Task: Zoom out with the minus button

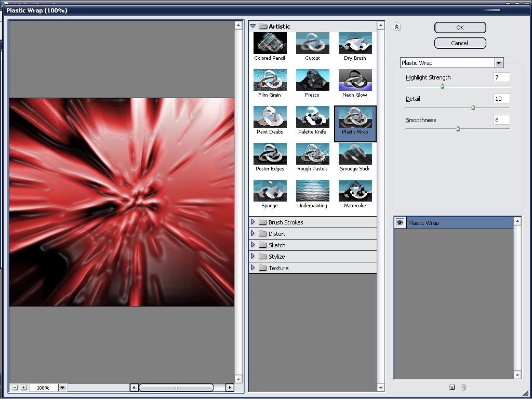Action: coord(15,388)
